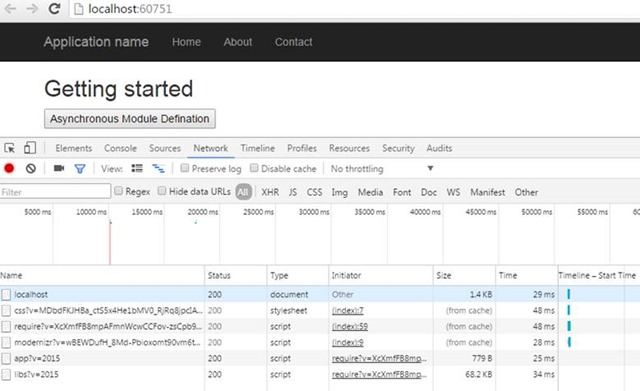Filter requests by Other type
Screen dimensions: 640x391
click(526, 192)
